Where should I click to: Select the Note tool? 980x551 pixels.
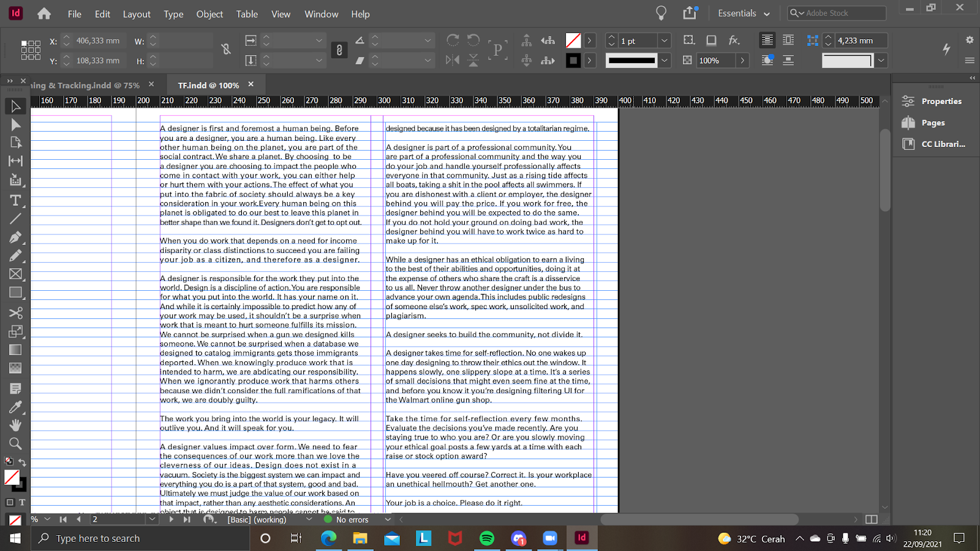point(15,388)
